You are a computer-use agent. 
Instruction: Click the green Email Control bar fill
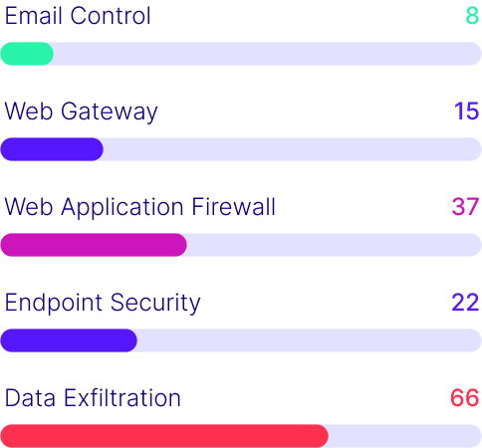tap(27, 54)
